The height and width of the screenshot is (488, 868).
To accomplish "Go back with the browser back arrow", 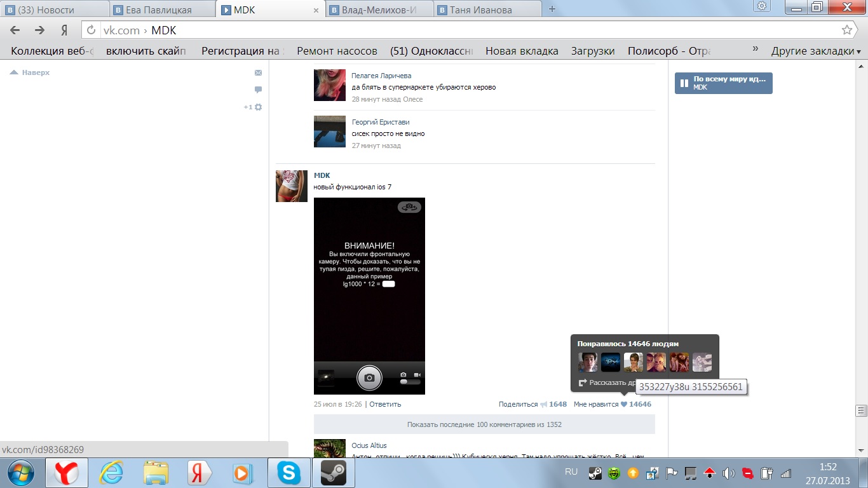I will point(15,30).
